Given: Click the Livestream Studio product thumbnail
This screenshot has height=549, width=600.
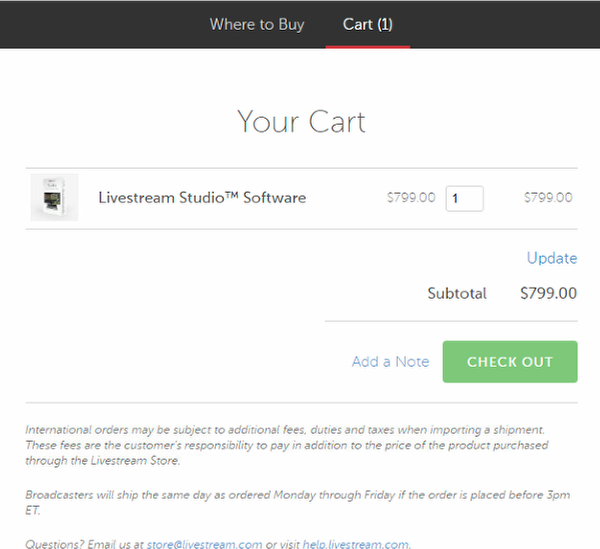Looking at the screenshot, I should coord(54,197).
